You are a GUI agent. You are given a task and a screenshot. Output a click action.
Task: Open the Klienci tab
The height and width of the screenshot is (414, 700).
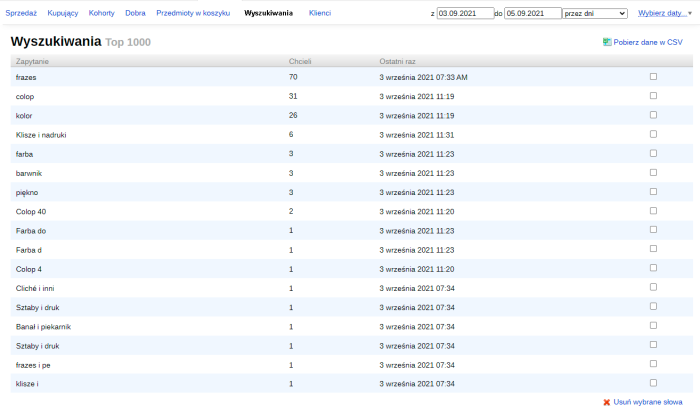pos(320,14)
